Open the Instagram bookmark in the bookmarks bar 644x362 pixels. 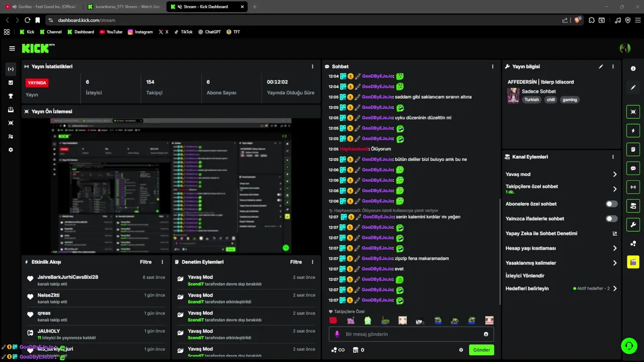pos(140,32)
